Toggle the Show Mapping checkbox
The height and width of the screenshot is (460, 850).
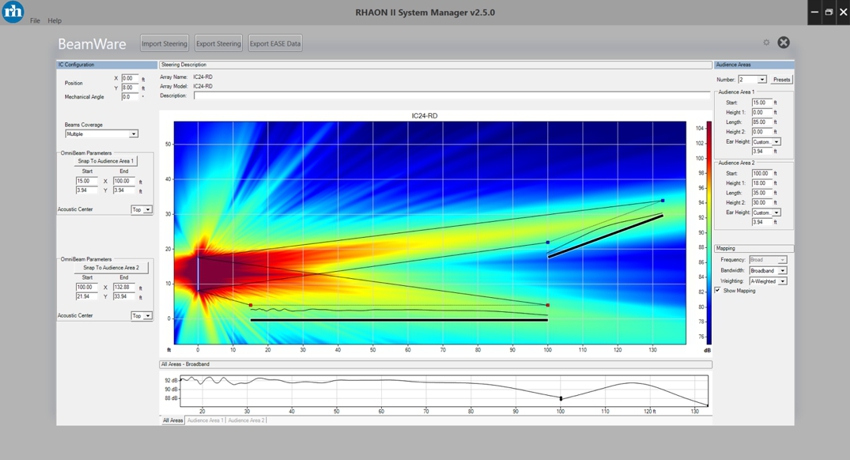click(718, 290)
